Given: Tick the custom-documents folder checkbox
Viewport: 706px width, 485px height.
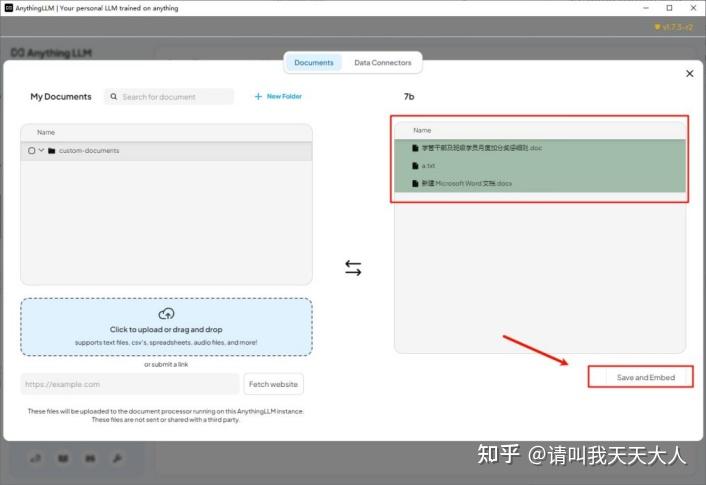Looking at the screenshot, I should (32, 150).
